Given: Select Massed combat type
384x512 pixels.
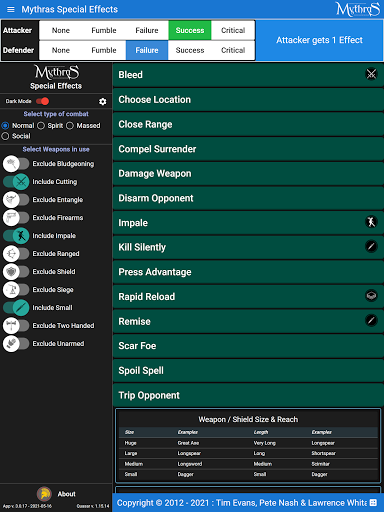Looking at the screenshot, I should pyautogui.click(x=70, y=126).
